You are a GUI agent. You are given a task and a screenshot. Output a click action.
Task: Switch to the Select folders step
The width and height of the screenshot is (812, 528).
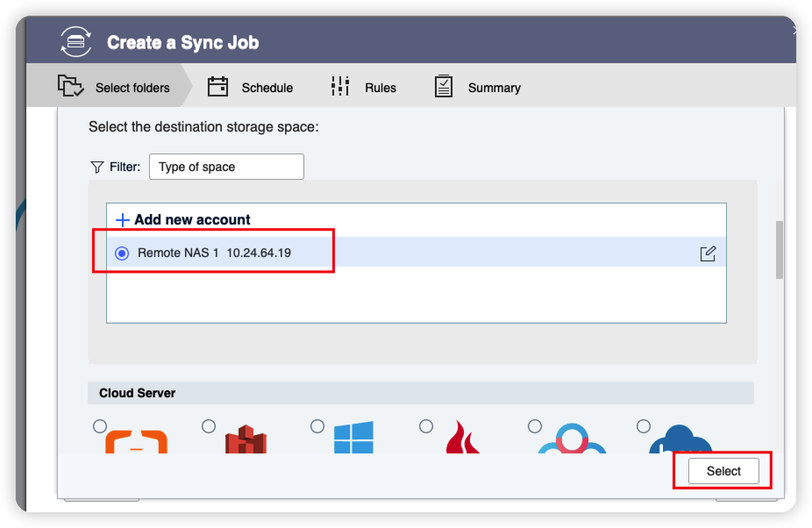coord(132,87)
